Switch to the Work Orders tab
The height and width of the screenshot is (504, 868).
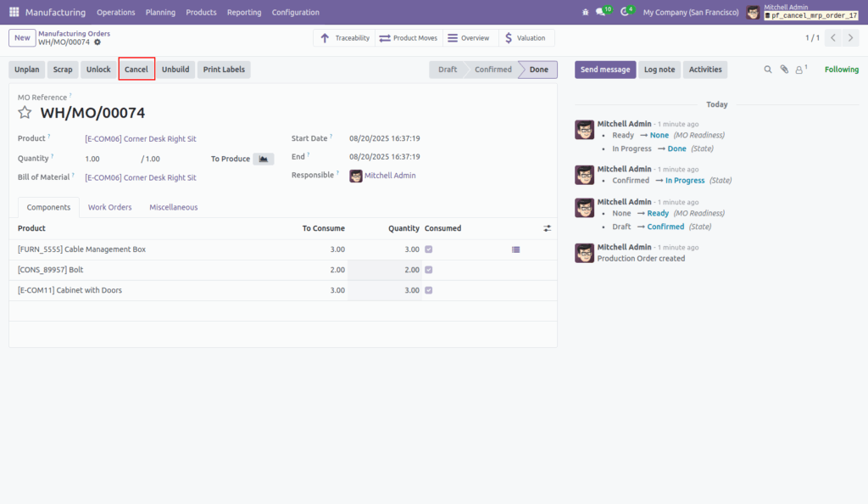(x=109, y=207)
